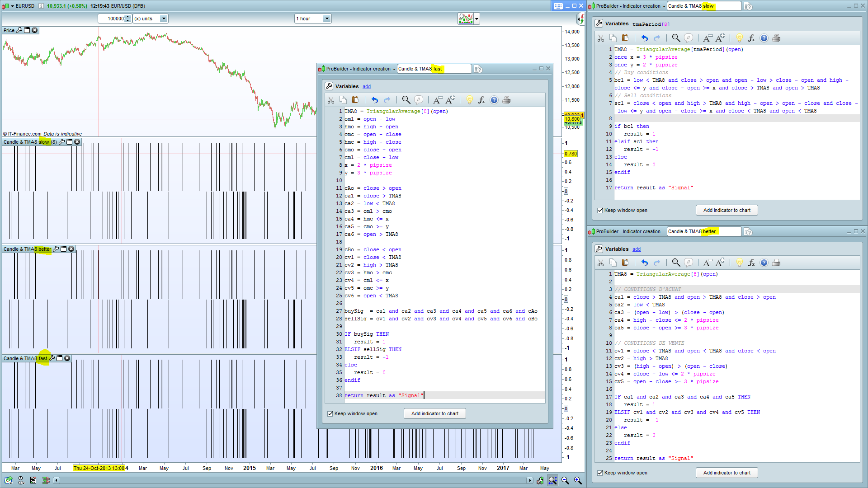Toggle Keep window open in better editor
The image size is (868, 488).
600,473
